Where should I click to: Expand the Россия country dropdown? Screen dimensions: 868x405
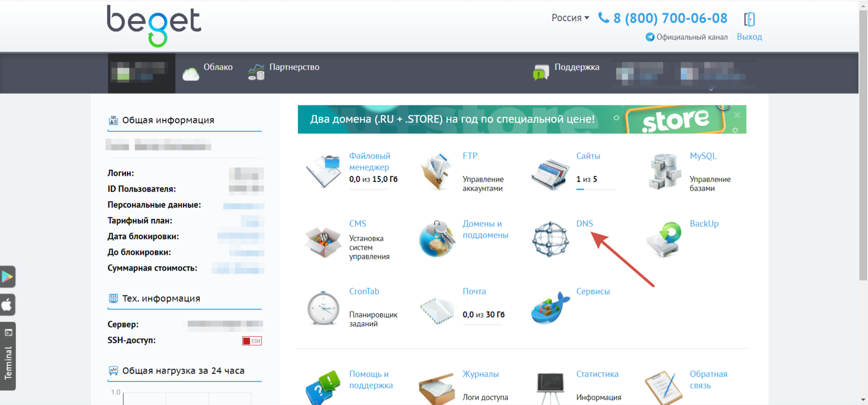click(x=570, y=18)
